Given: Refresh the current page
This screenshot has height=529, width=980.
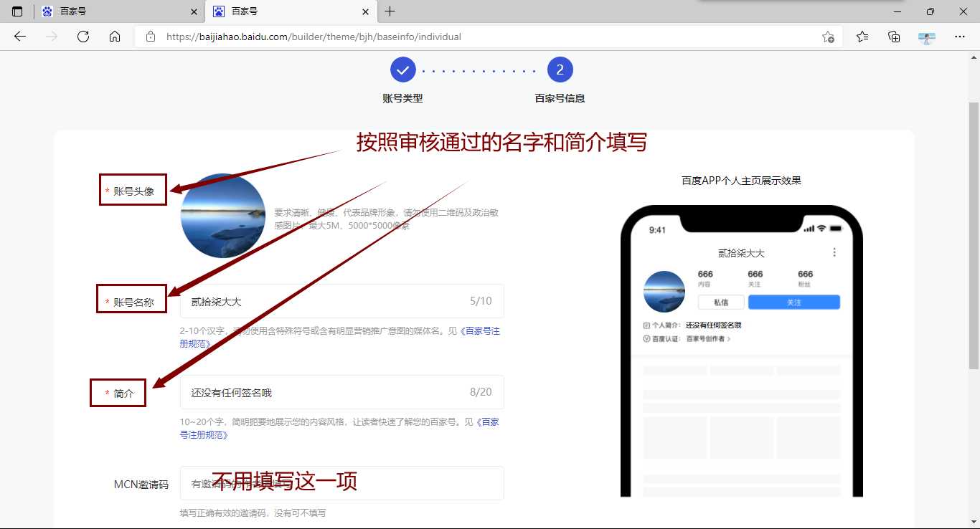Looking at the screenshot, I should coord(83,37).
